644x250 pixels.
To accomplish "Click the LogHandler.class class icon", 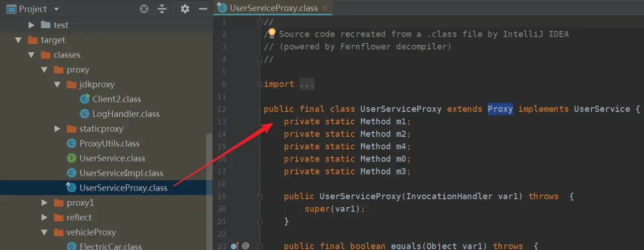I will click(x=85, y=114).
